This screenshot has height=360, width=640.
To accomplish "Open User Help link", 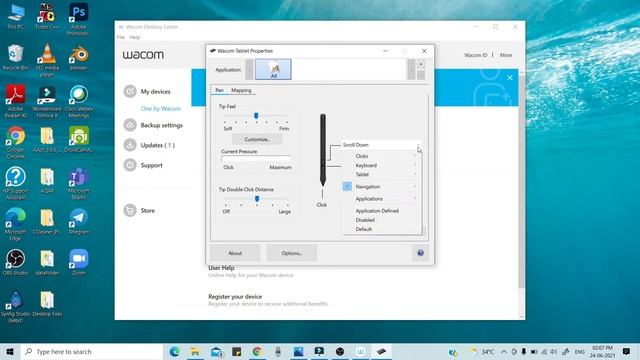I will pyautogui.click(x=221, y=268).
